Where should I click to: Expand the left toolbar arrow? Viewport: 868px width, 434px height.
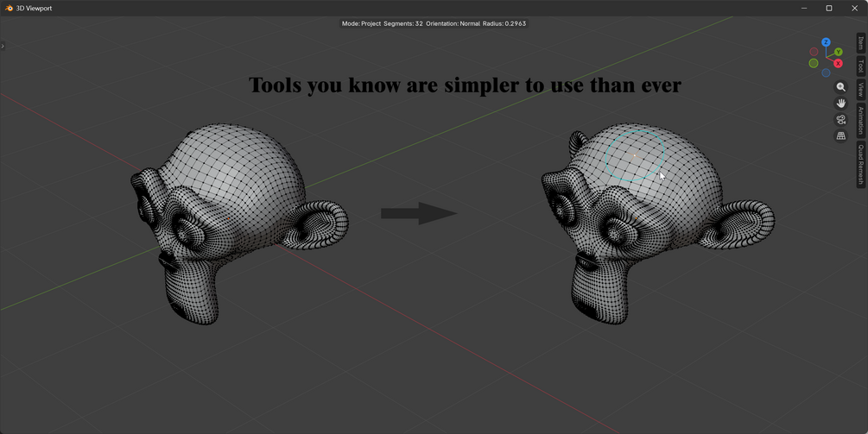pyautogui.click(x=3, y=46)
